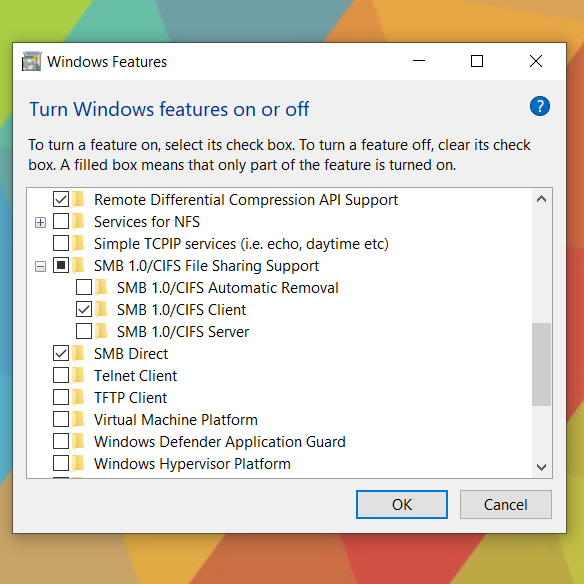This screenshot has width=584, height=584.
Task: Click the blue help question mark icon
Action: (539, 107)
